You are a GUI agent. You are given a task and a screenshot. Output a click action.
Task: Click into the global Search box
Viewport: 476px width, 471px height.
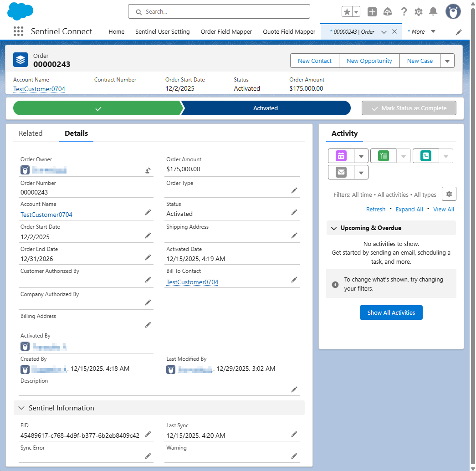(219, 12)
